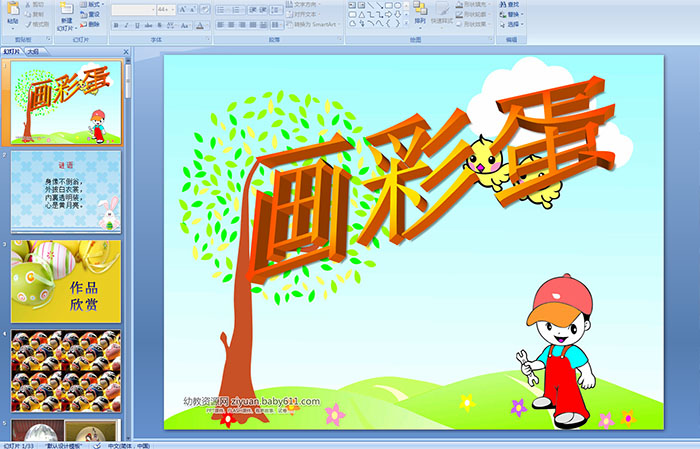The height and width of the screenshot is (449, 700).
Task: Close the slide thumbnail pane
Action: tap(126, 52)
